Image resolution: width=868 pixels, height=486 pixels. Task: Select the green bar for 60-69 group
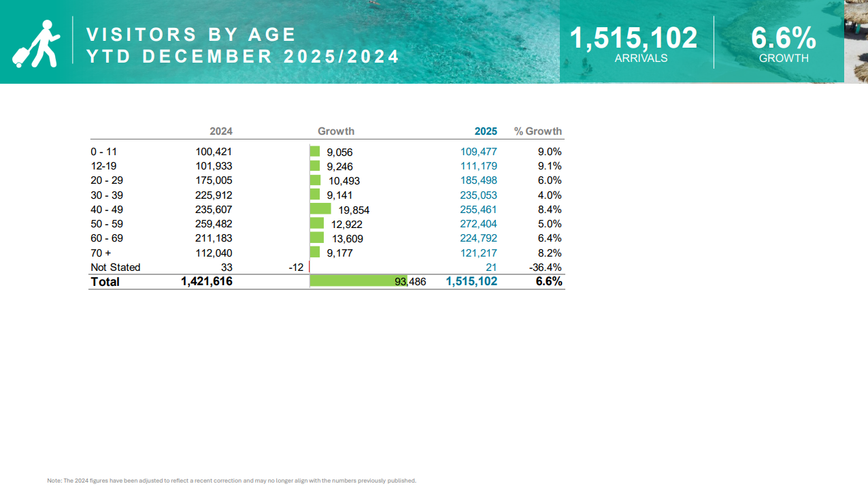(x=316, y=238)
